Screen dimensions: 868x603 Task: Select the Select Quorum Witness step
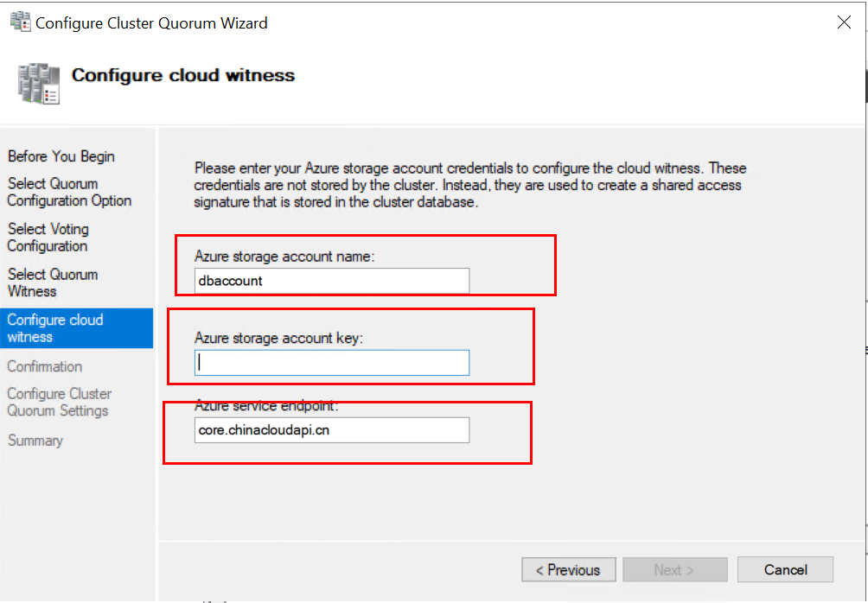coord(53,282)
